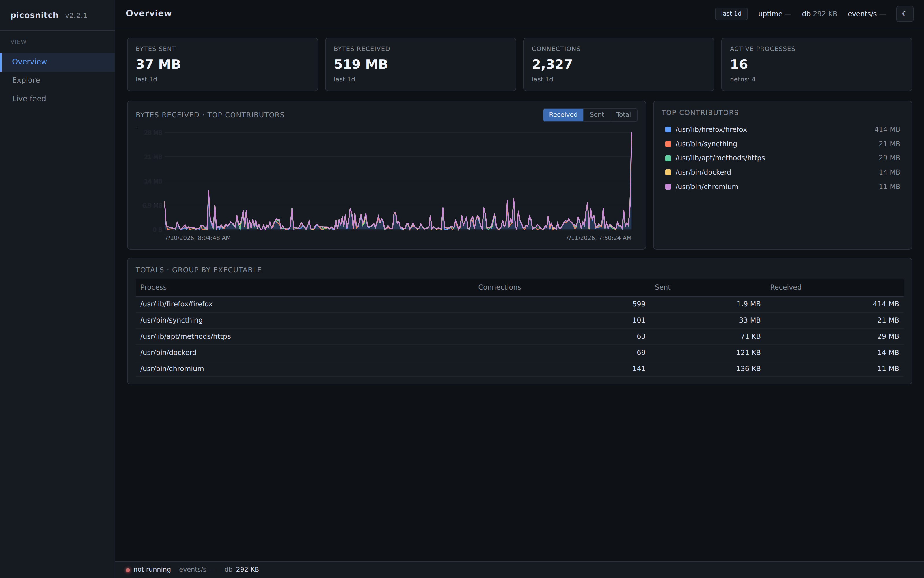This screenshot has width=924, height=578.
Task: Switch chart to Sent bytes
Action: click(596, 115)
